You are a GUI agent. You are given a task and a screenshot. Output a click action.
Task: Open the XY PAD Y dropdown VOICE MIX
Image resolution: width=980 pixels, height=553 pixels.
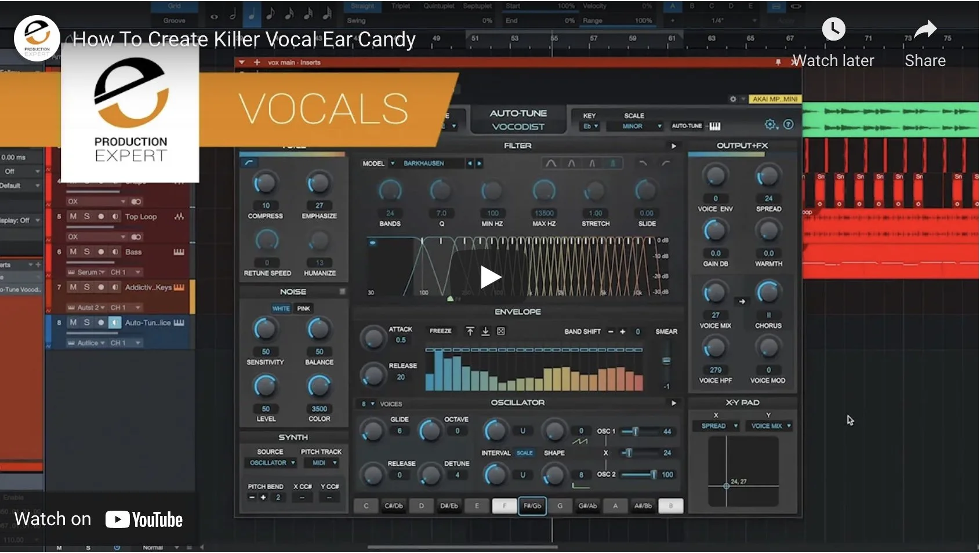[770, 426]
